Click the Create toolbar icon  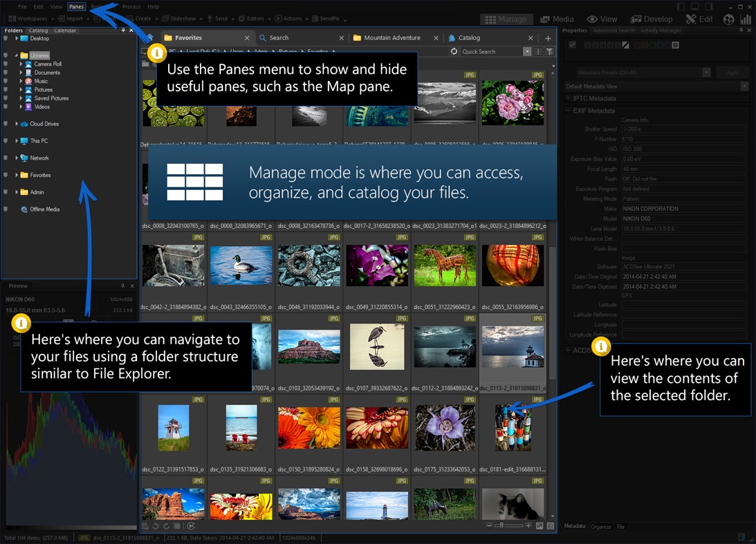tap(142, 19)
